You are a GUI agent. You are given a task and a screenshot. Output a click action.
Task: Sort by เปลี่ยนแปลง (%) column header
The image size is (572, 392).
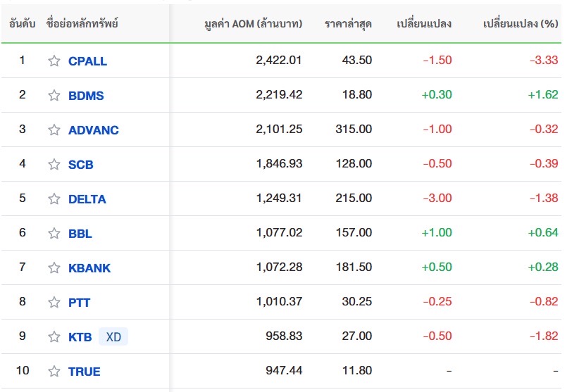(521, 24)
